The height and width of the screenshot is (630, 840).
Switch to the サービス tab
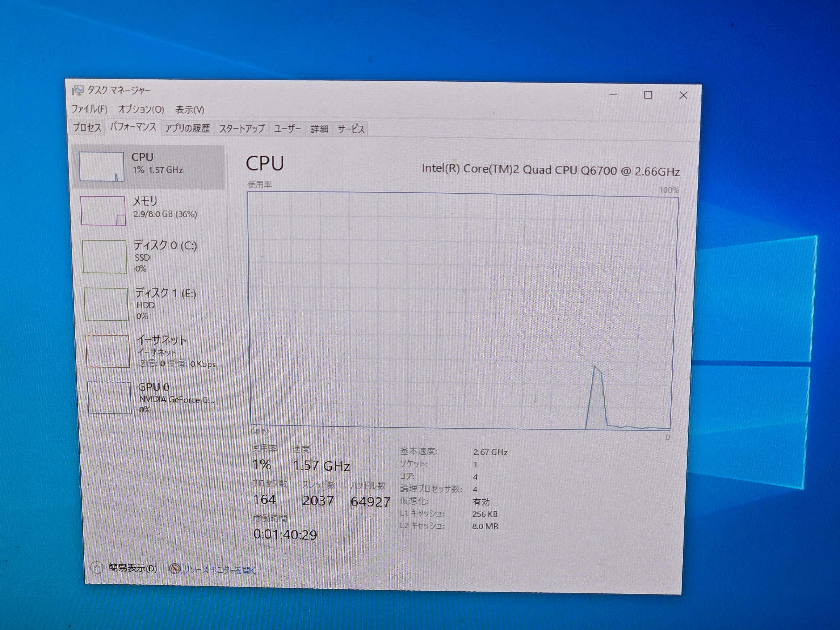tap(351, 129)
